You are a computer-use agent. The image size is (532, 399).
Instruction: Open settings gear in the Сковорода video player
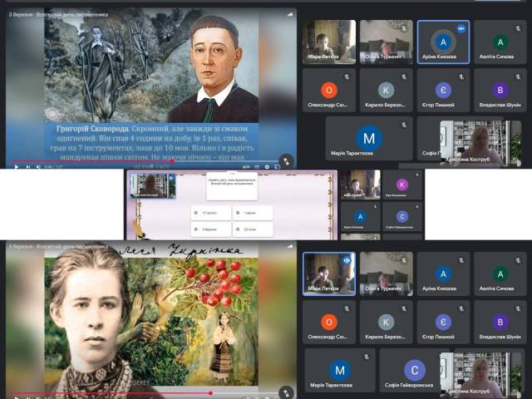[x=267, y=166]
